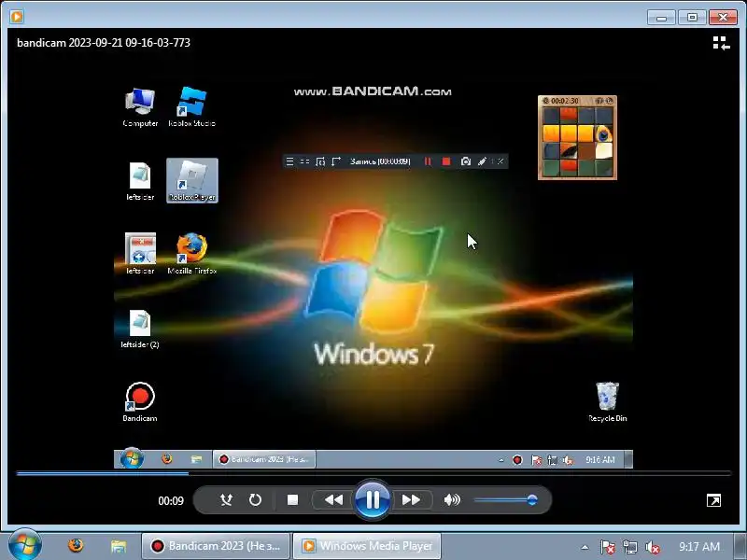Click the hamburger menu icon on Bandicam bar
747x560 pixels.
289,161
